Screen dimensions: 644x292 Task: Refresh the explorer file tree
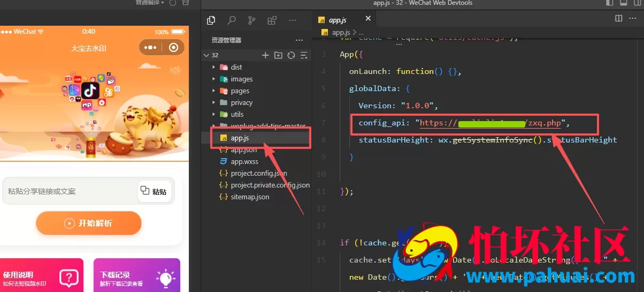pyautogui.click(x=291, y=55)
